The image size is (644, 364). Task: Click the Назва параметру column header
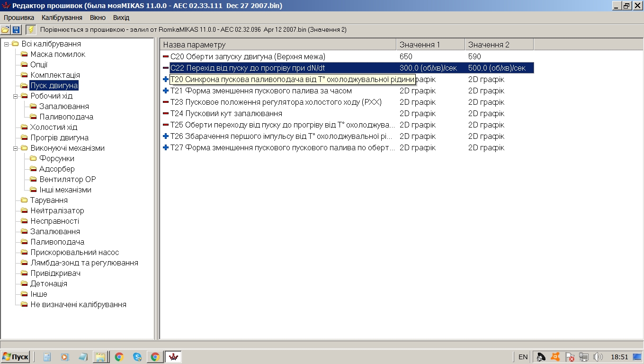coord(278,45)
